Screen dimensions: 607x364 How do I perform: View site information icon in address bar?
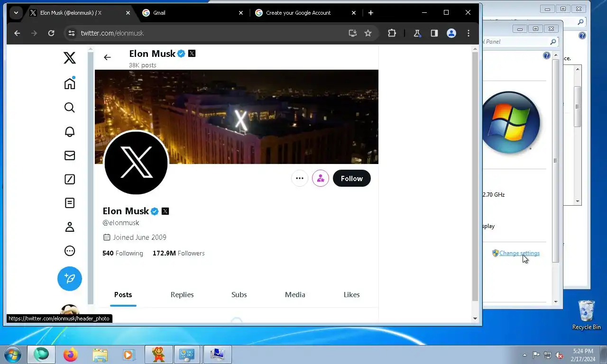coord(72,33)
